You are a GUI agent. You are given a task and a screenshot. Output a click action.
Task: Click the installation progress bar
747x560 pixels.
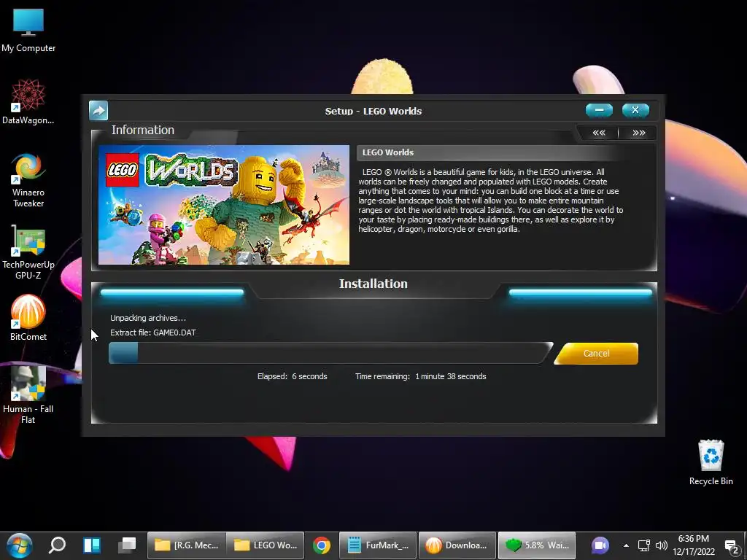coord(330,354)
